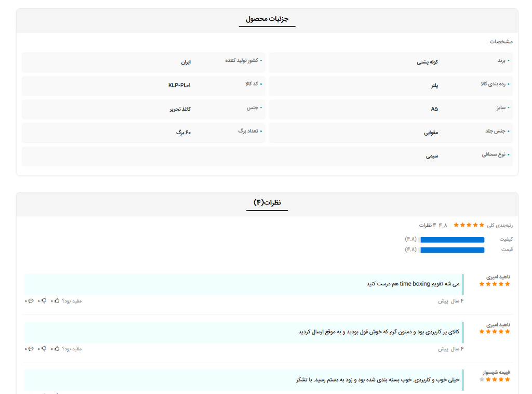Click reply bubble on "کالای پر کاربردی بود" review

tap(31, 349)
